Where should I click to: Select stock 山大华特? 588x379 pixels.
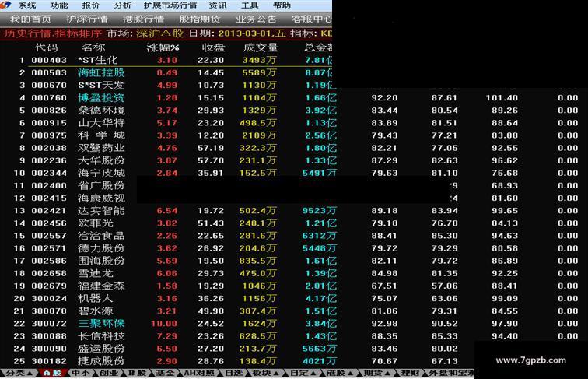[x=101, y=123]
